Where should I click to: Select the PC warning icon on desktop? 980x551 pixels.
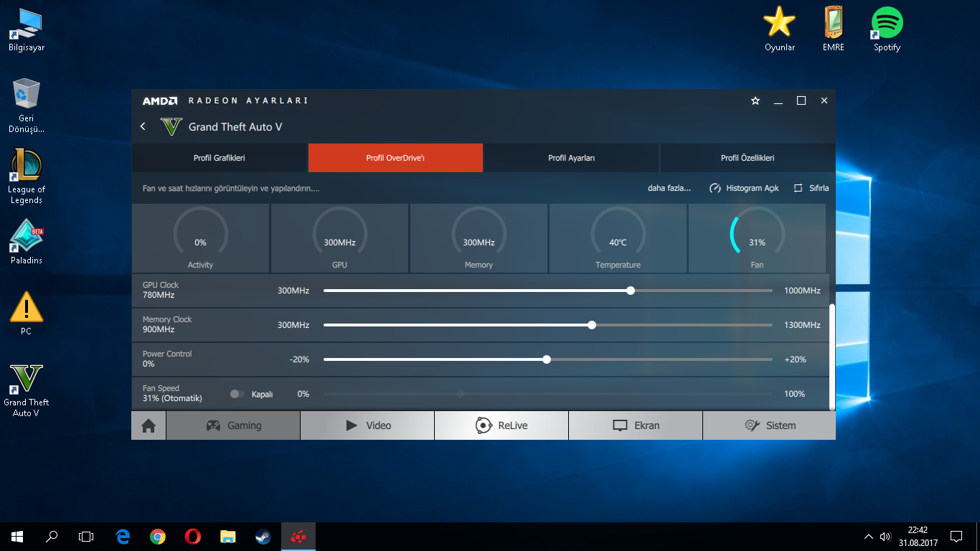click(x=27, y=314)
